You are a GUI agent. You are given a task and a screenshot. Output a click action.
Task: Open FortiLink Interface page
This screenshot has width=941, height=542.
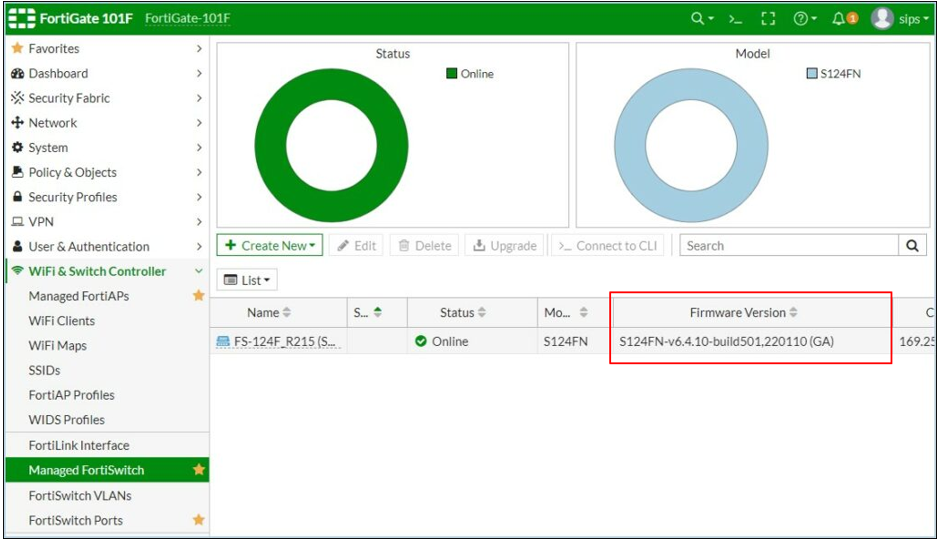click(79, 445)
